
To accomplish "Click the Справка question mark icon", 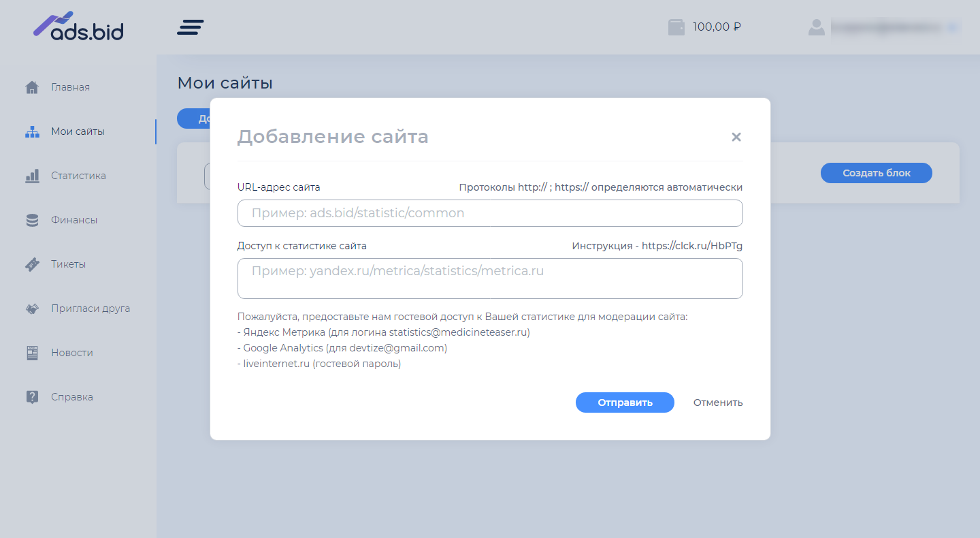I will coord(32,396).
